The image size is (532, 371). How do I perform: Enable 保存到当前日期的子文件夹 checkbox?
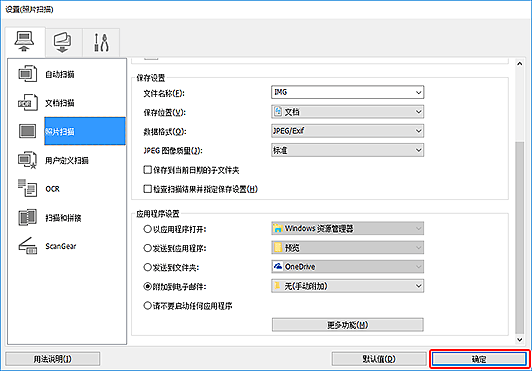point(147,169)
